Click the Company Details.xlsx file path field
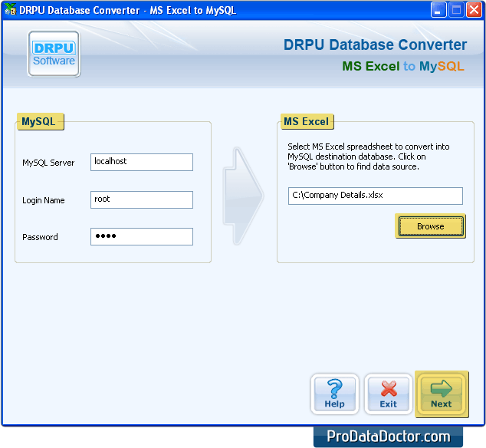Screen dimensions: 486x448 376,196
